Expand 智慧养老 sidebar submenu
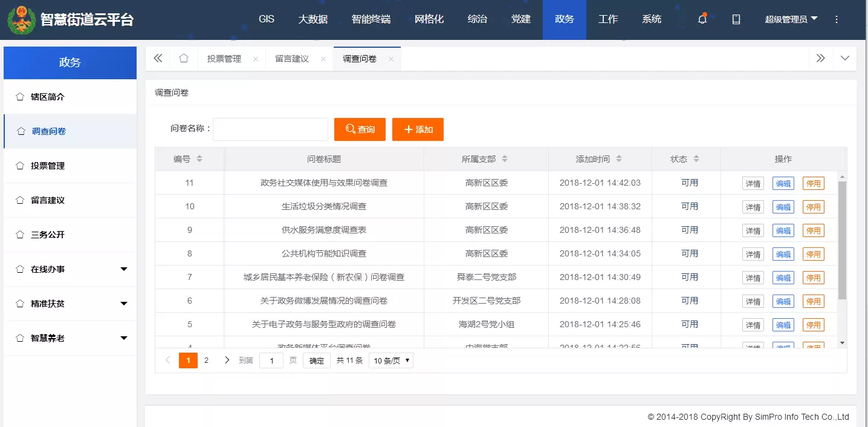This screenshot has height=427, width=868. [x=124, y=338]
